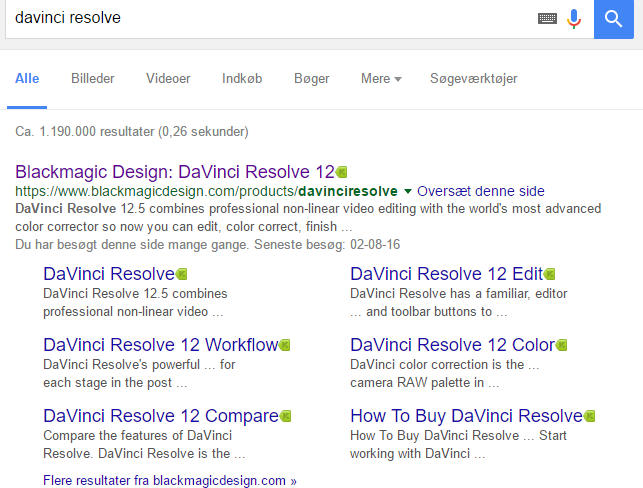Click green badge after DaVinci Resolve 12 Edit

pos(550,274)
